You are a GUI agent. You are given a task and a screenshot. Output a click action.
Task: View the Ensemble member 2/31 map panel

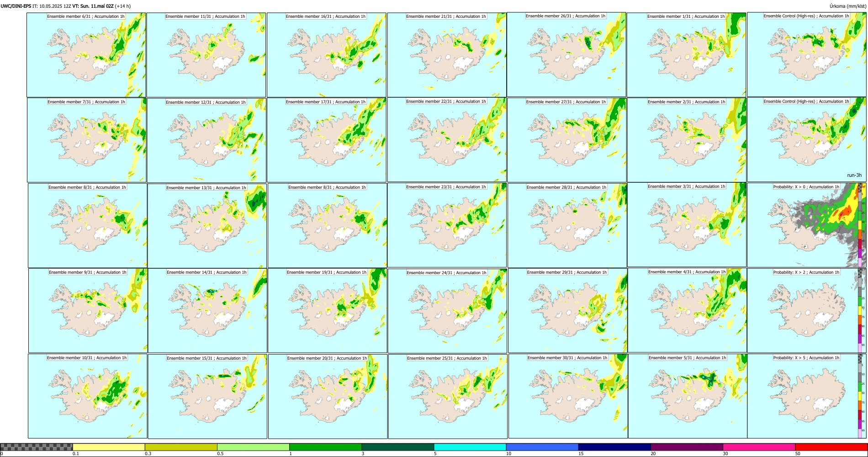point(687,140)
